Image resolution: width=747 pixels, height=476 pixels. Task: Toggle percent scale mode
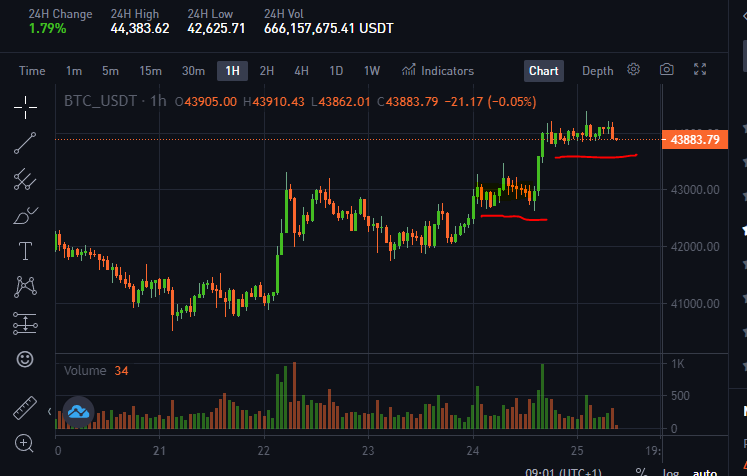[x=641, y=472]
